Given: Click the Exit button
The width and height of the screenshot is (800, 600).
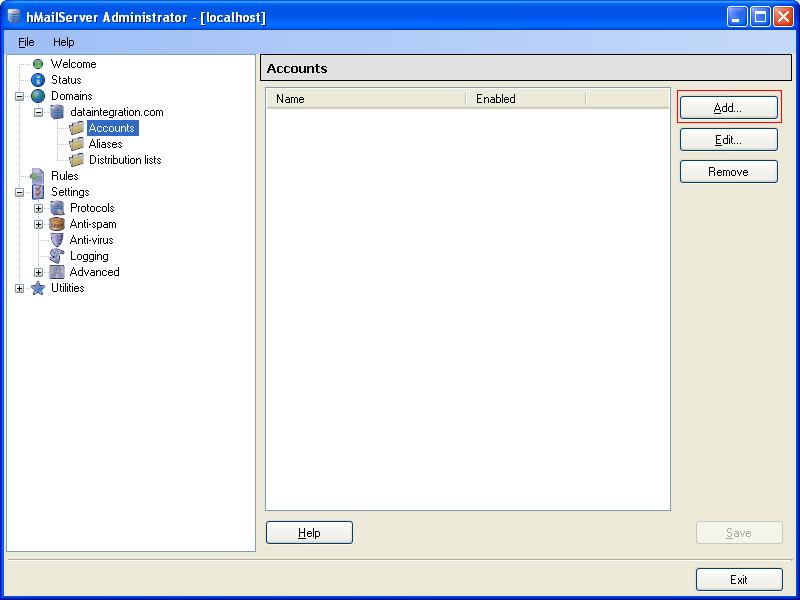Looking at the screenshot, I should point(739,580).
